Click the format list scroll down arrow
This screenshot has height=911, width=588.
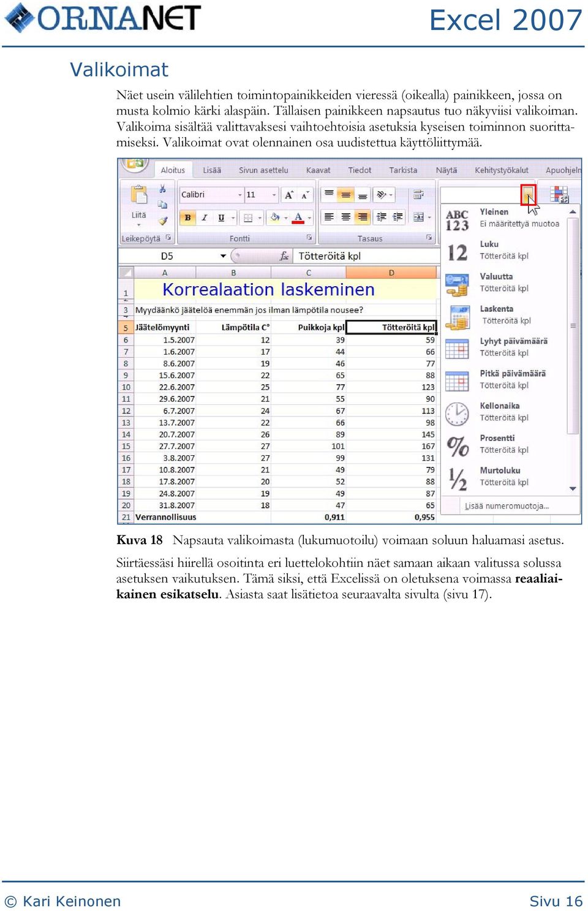click(x=573, y=488)
